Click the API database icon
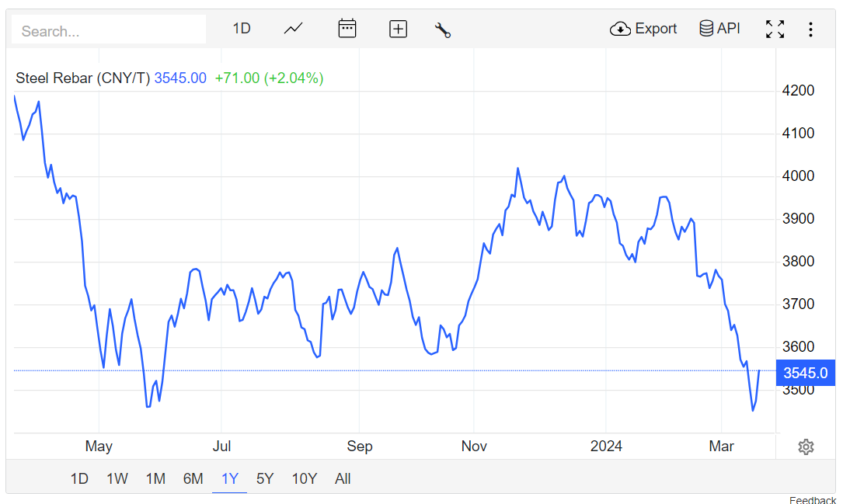 point(719,29)
